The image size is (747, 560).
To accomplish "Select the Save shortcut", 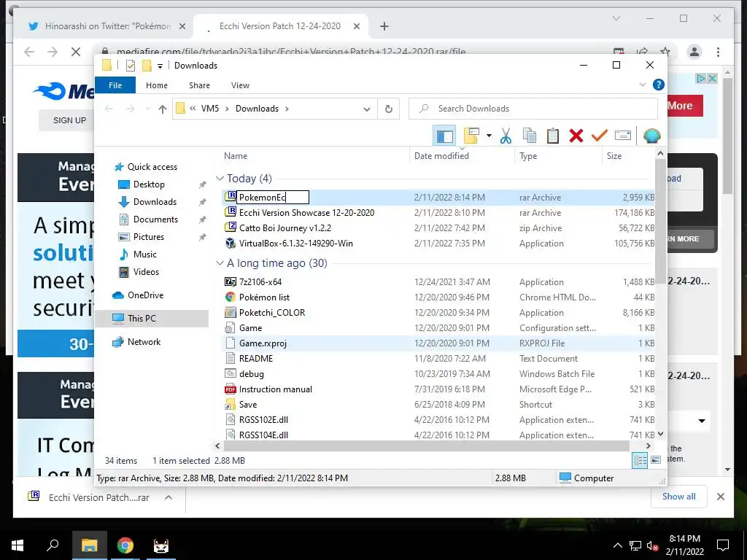I will click(x=248, y=404).
